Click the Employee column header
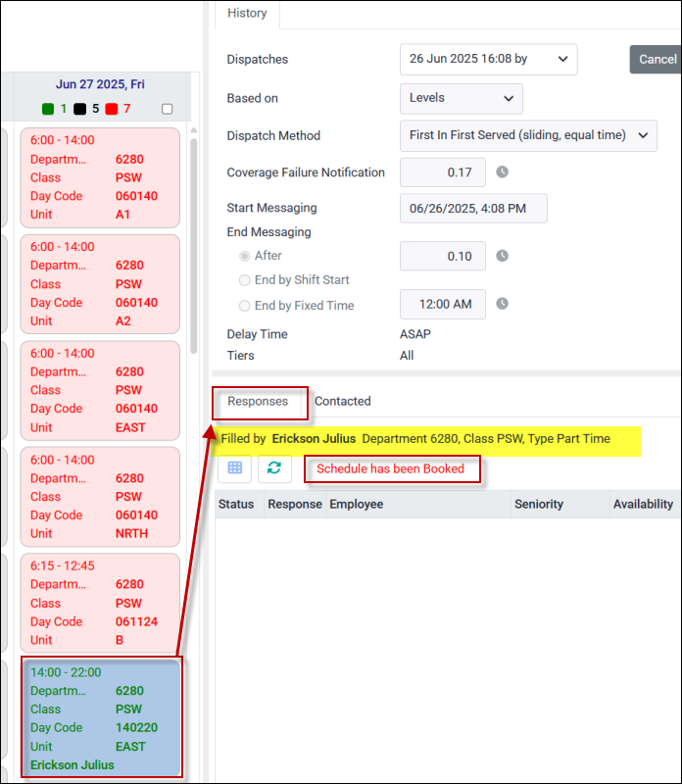682x784 pixels. coord(418,504)
